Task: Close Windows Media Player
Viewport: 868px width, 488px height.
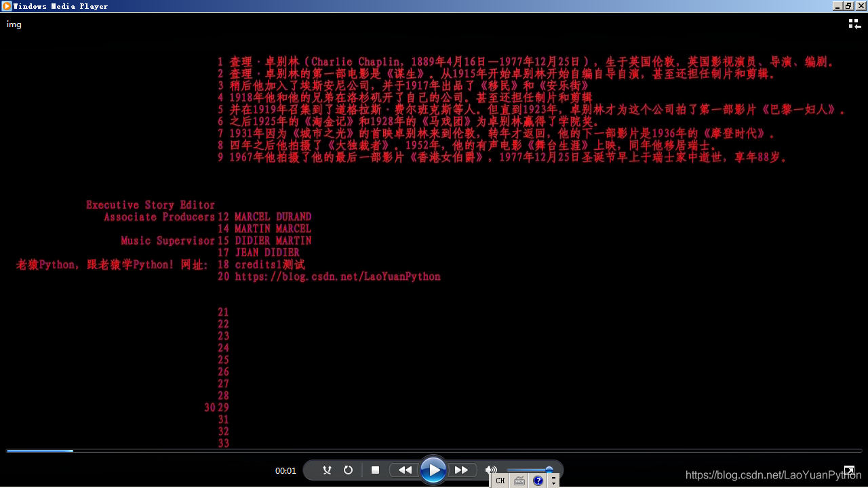Action: tap(860, 6)
